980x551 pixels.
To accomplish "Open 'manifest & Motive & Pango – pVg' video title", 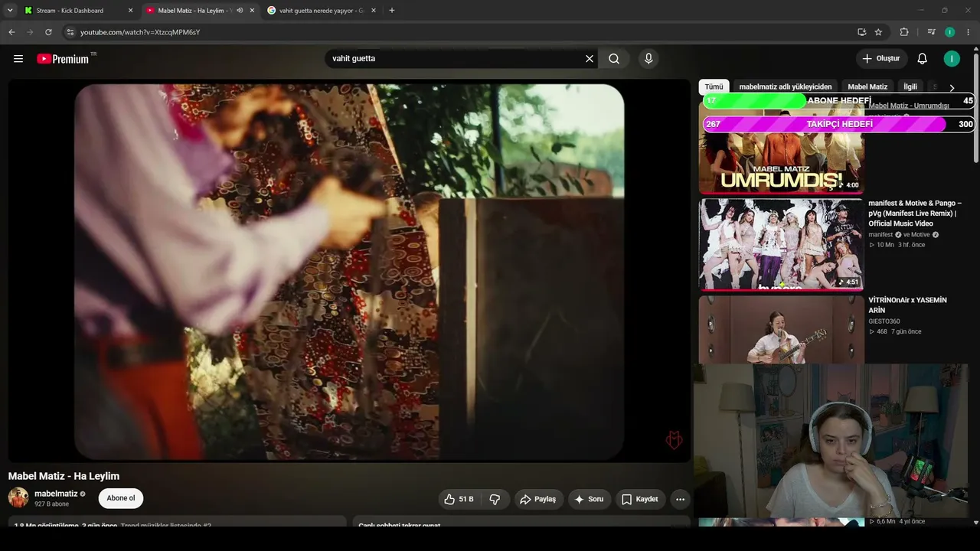I will click(x=915, y=214).
